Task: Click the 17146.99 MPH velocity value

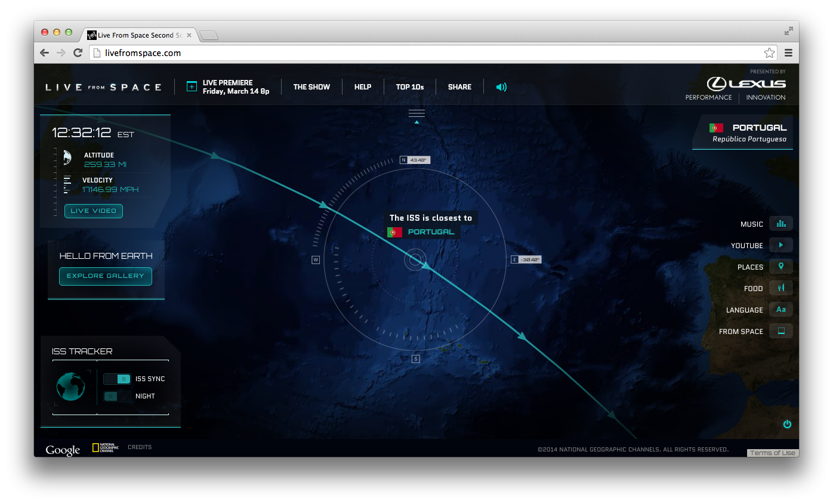Action: (x=110, y=190)
